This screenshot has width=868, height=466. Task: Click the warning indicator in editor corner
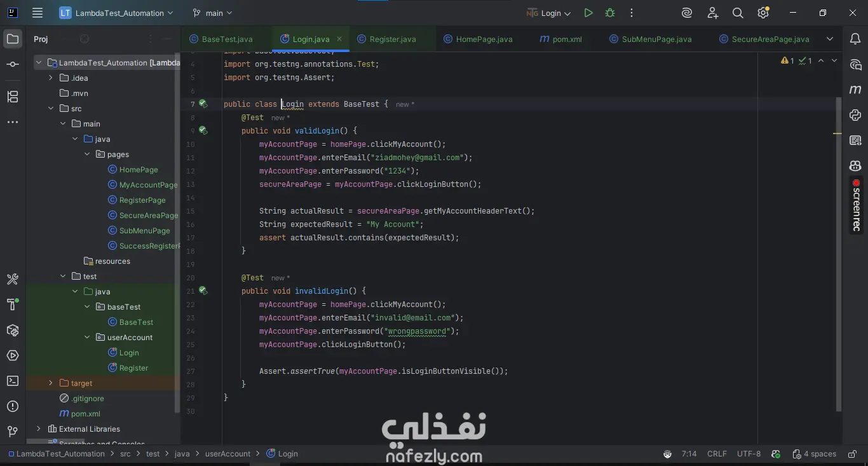[788, 61]
